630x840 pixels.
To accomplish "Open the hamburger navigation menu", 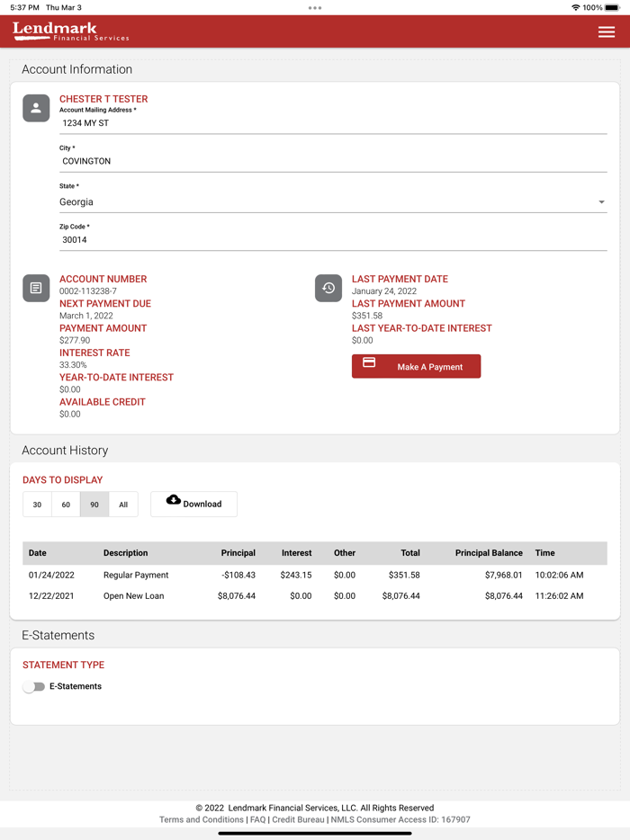I will point(606,31).
